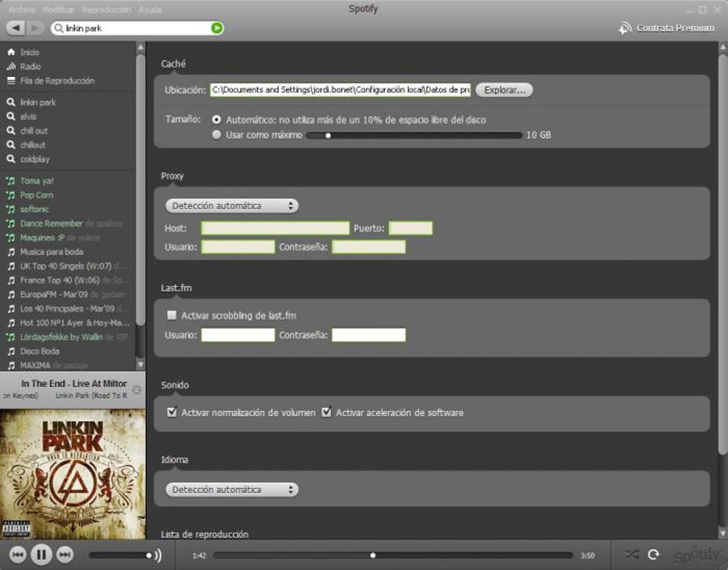Skip to next track
This screenshot has width=728, height=570.
[64, 555]
